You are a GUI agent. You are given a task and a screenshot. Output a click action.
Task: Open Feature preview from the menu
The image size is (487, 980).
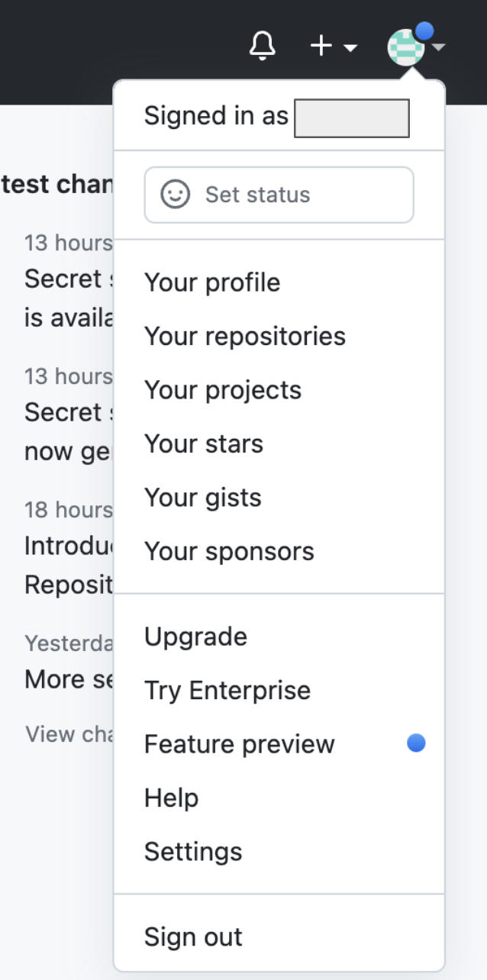point(239,743)
